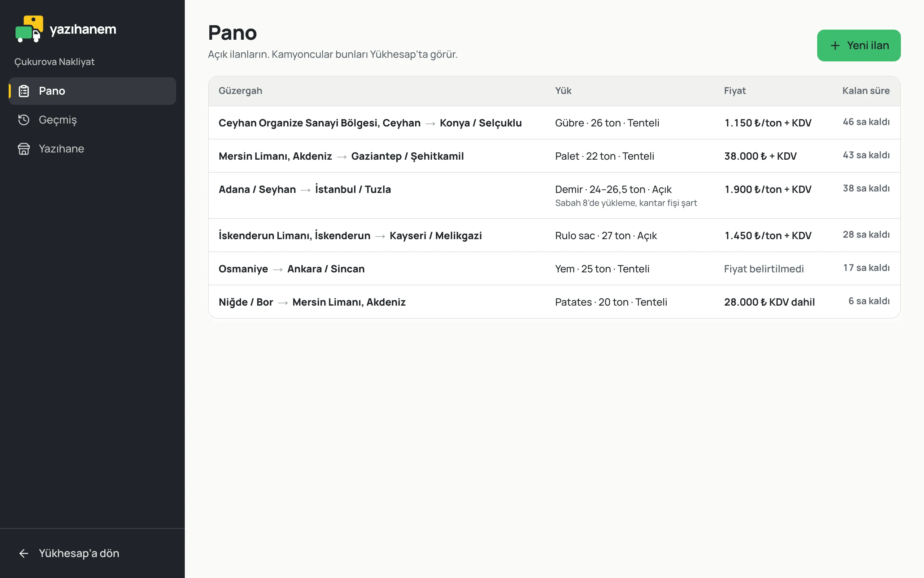Open the Mersin Limanı to Gaziantep route
This screenshot has height=578, width=924.
click(554, 156)
